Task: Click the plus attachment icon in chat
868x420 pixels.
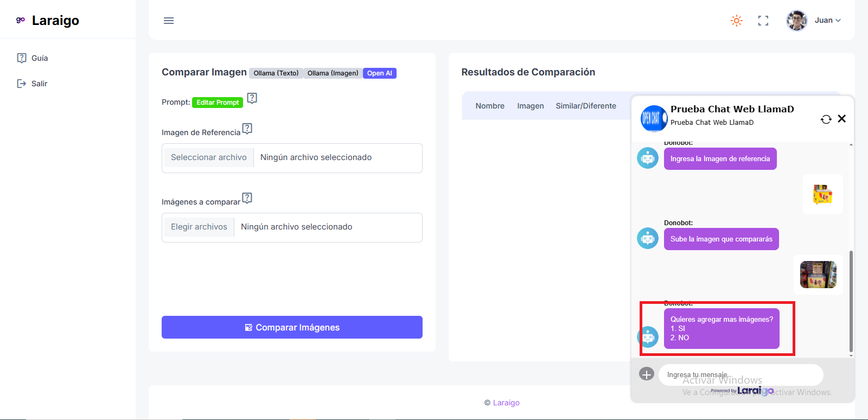Action: (x=647, y=374)
